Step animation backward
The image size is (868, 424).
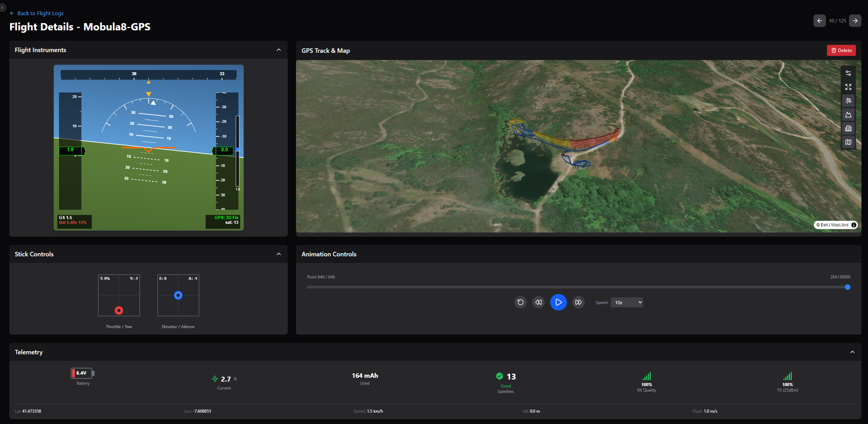(x=538, y=303)
